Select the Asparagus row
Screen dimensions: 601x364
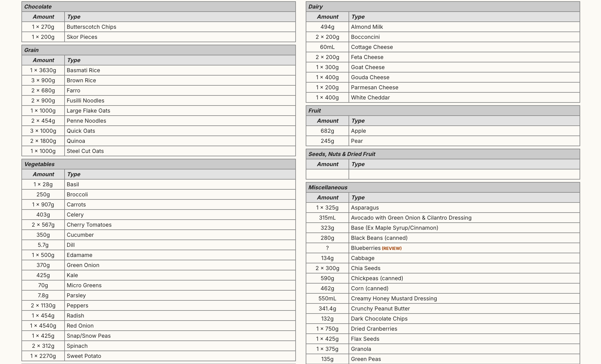click(x=443, y=208)
